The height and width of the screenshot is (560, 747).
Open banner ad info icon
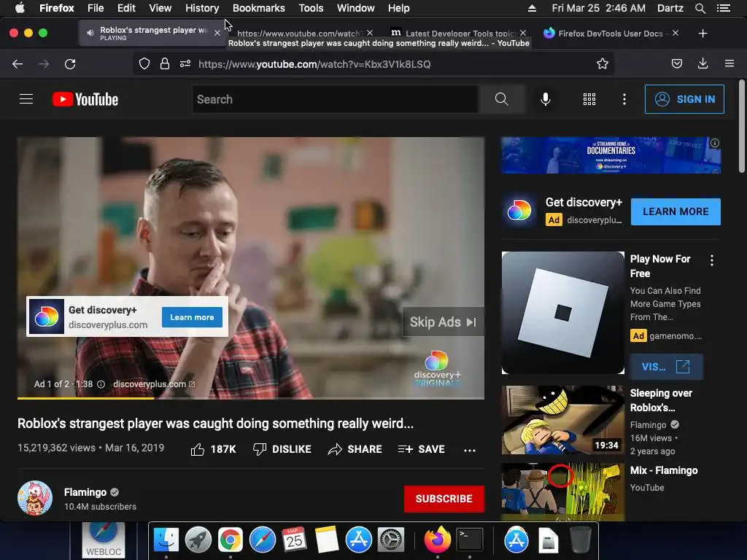715,143
